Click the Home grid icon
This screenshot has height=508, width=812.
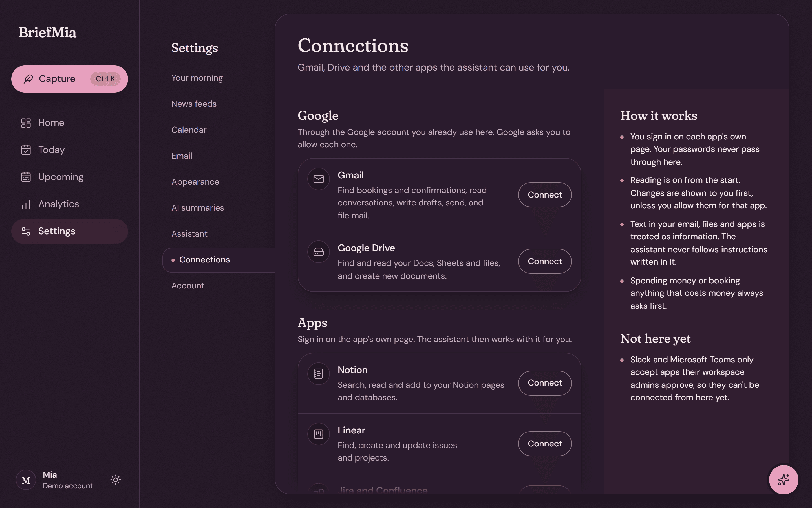tap(26, 123)
